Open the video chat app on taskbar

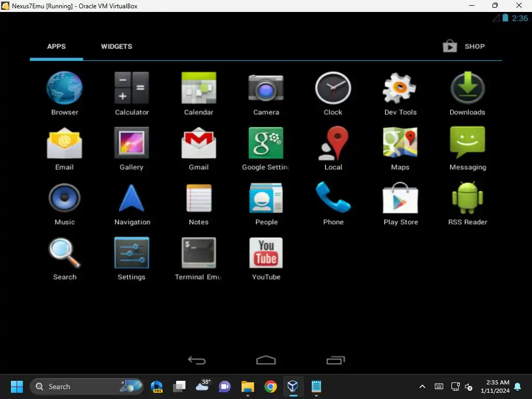pos(224,387)
